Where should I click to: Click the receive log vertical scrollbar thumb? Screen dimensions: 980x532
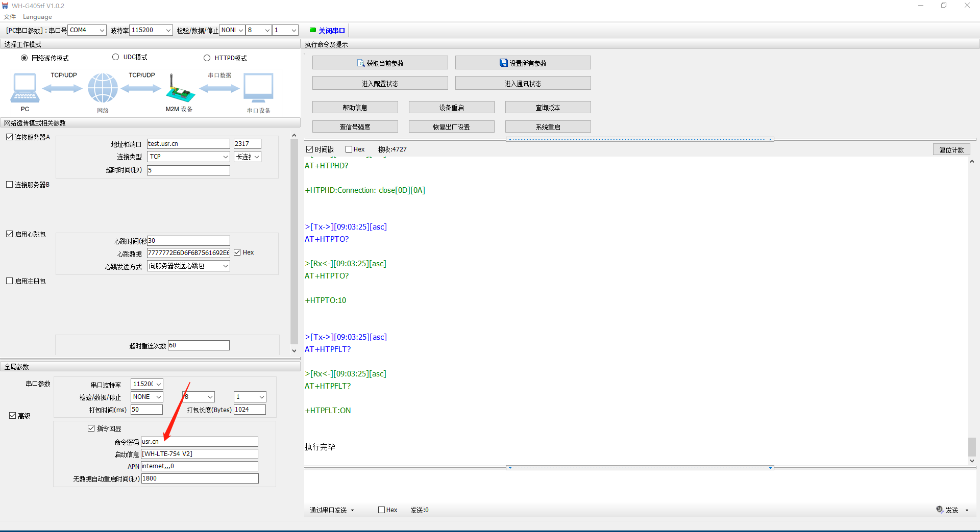[x=972, y=447]
